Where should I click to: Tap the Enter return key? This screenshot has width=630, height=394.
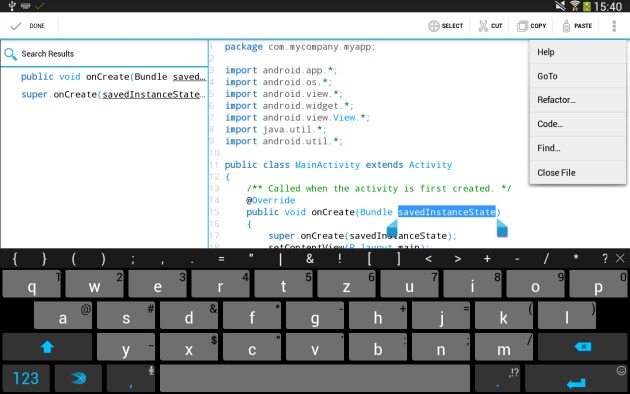pos(577,378)
